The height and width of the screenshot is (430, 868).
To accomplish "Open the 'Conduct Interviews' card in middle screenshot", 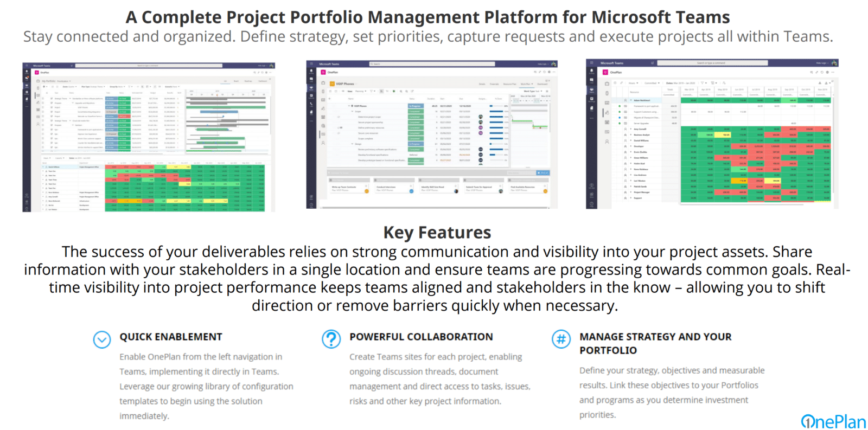I will click(x=394, y=189).
